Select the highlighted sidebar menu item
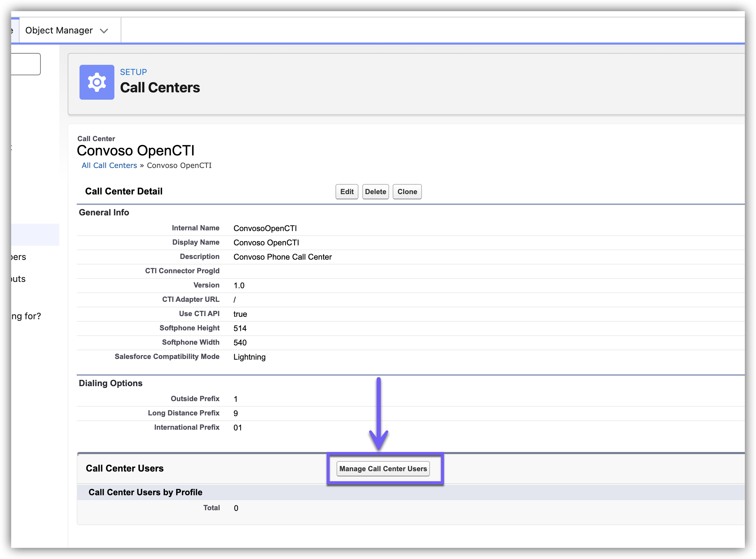 point(35,235)
